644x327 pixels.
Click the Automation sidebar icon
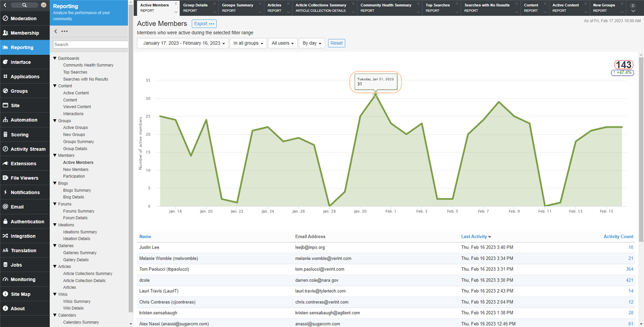pos(5,120)
